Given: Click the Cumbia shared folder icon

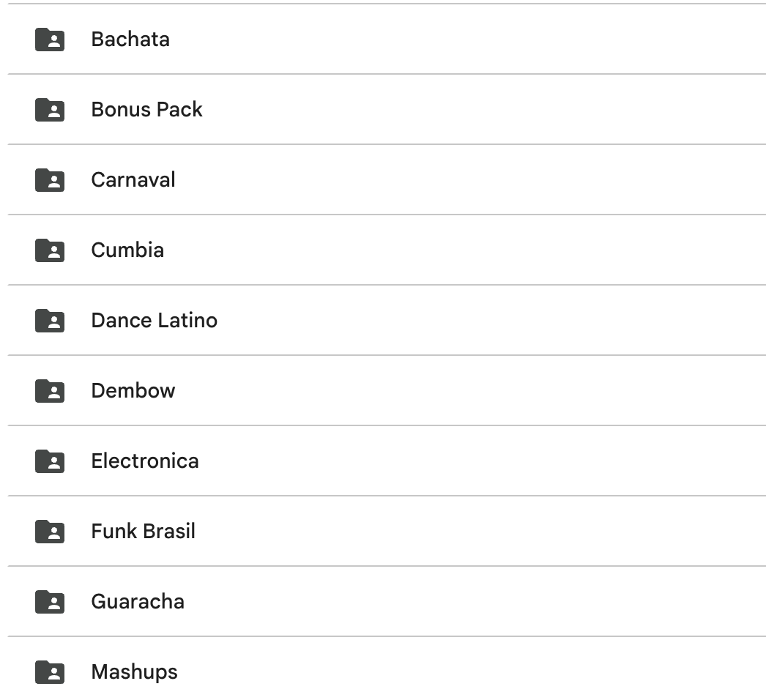Looking at the screenshot, I should pyautogui.click(x=50, y=250).
